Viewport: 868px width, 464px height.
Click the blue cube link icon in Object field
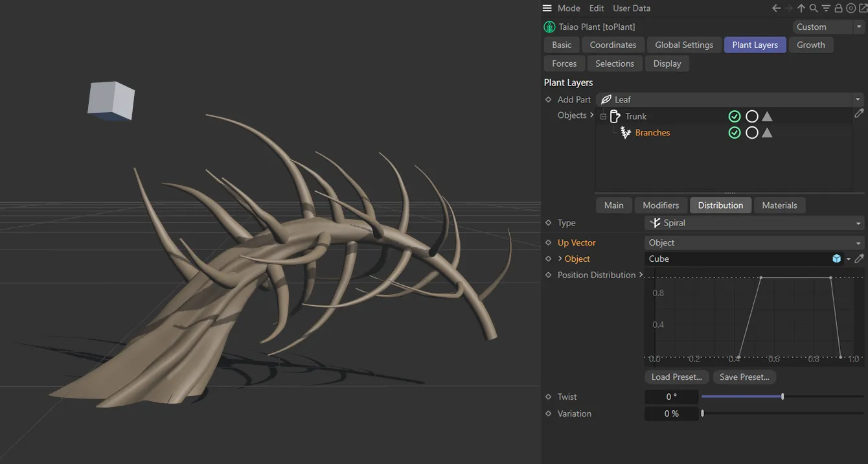836,258
